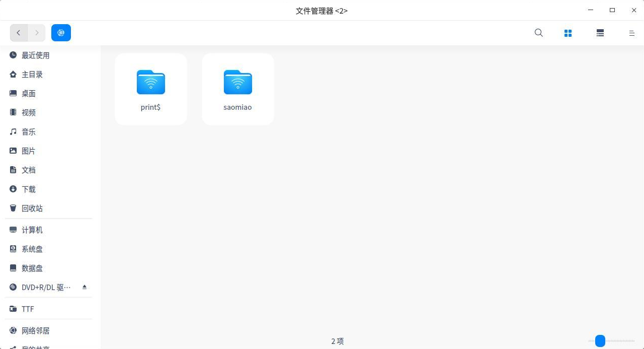
Task: Eject the DVD+R/DL drive
Action: (85, 287)
